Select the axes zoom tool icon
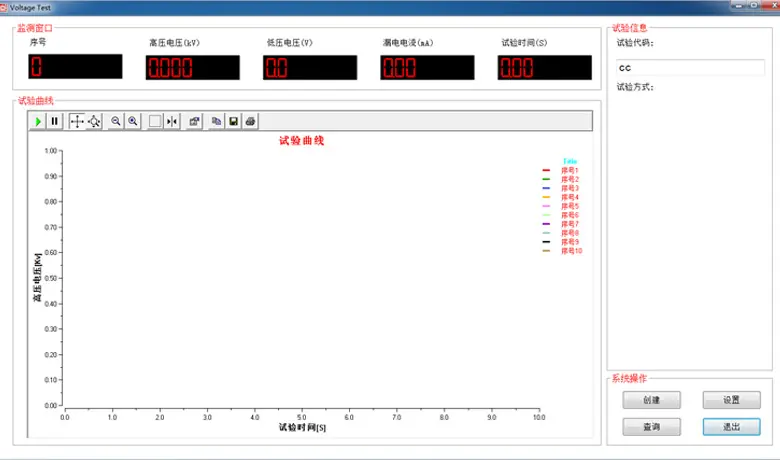Screen dimensions: 780x460 (x=94, y=121)
